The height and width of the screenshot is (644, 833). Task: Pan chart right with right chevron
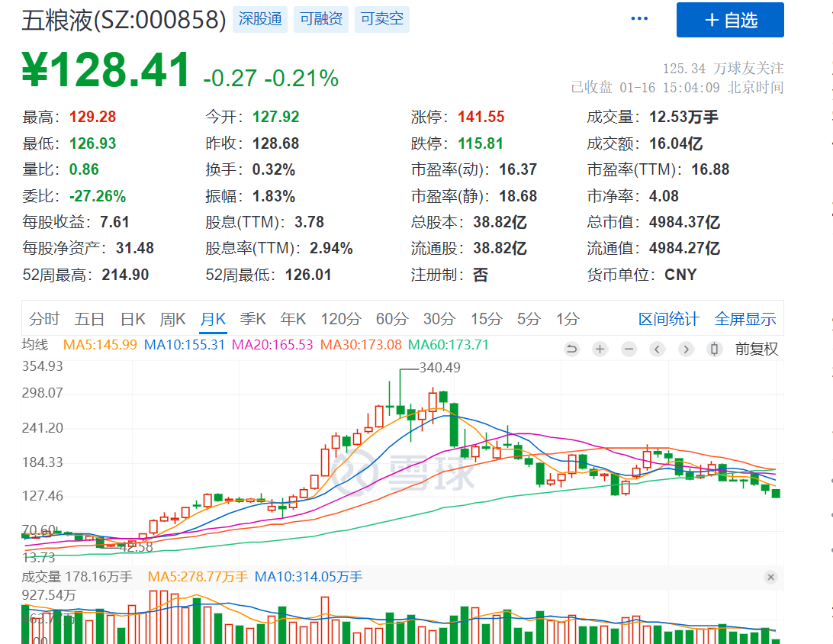[x=687, y=349]
